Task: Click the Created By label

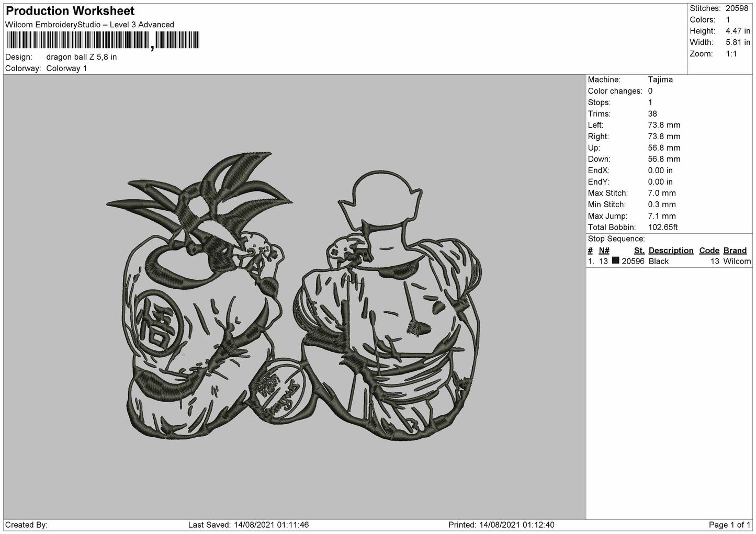Action: click(x=26, y=525)
